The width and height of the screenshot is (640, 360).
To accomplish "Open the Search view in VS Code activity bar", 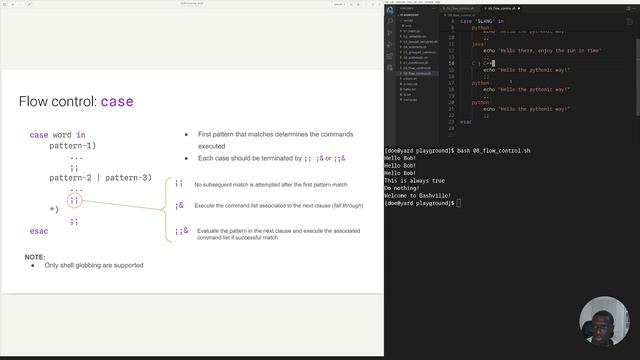I will pos(390,21).
